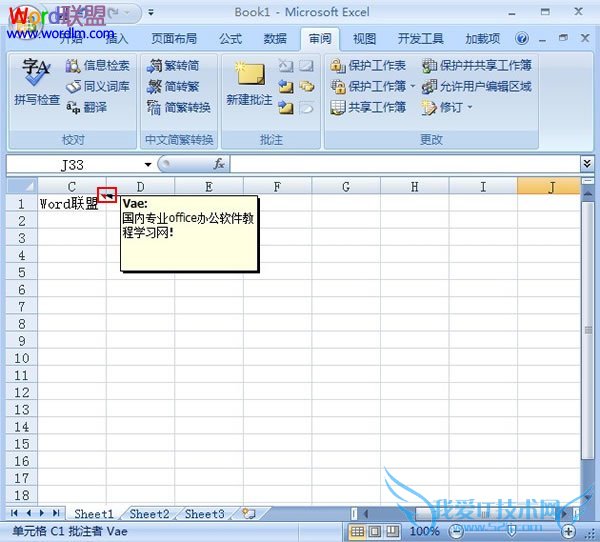Toggle show all comments icon

(x=306, y=87)
